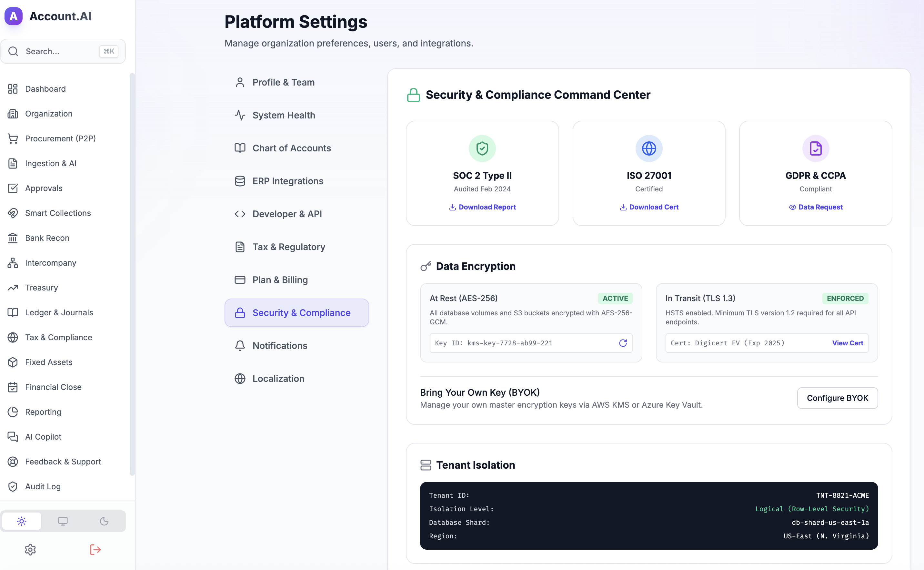The height and width of the screenshot is (570, 924).
Task: Click the logout icon in sidebar bottom
Action: coord(95,550)
